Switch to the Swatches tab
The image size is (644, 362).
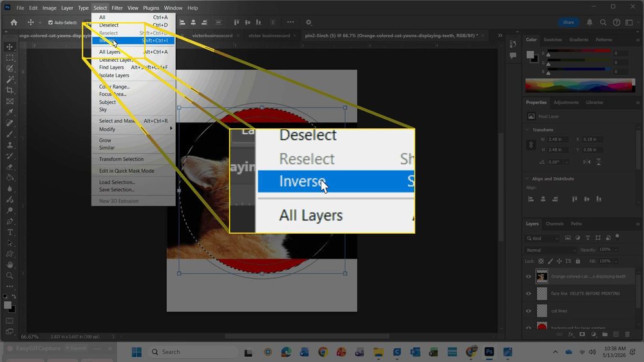pyautogui.click(x=553, y=40)
